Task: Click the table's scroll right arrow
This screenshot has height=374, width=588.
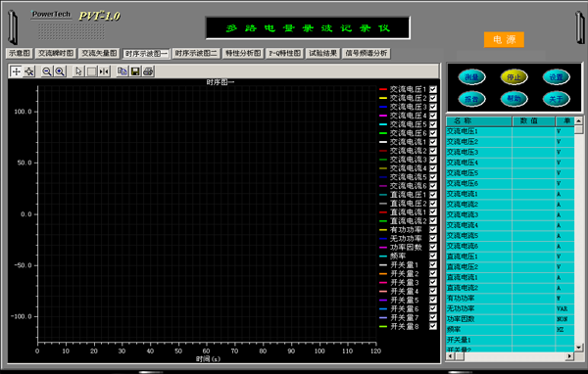Action: pos(570,356)
